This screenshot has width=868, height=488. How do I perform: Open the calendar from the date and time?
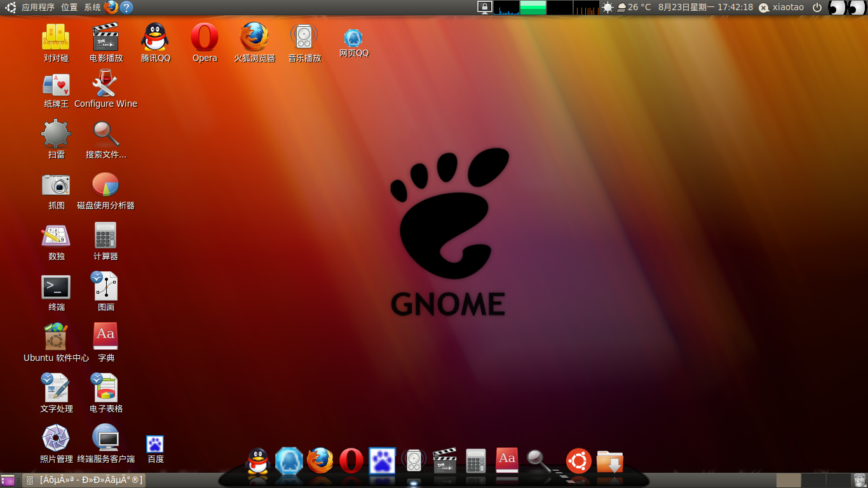[x=705, y=8]
